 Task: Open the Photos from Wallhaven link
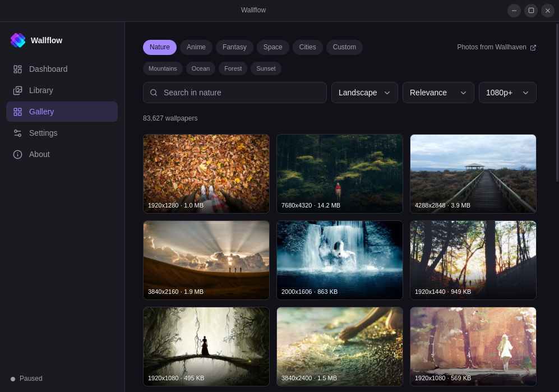pyautogui.click(x=496, y=47)
